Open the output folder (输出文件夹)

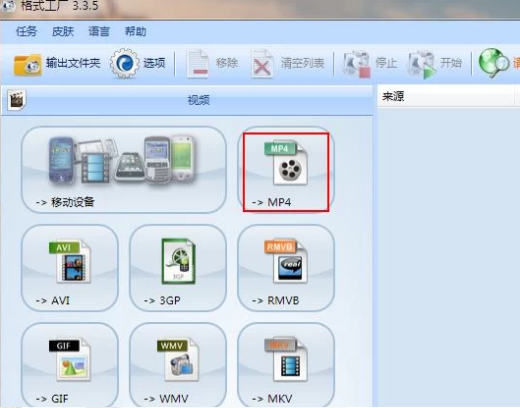57,64
